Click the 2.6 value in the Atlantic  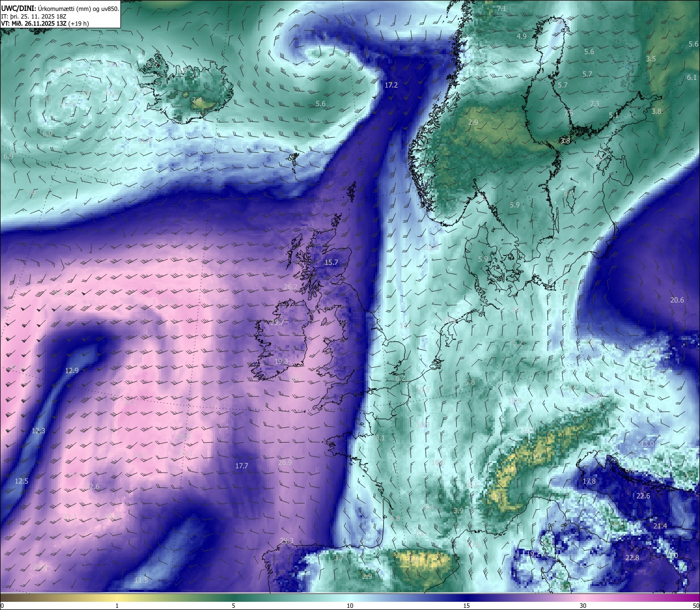click(x=95, y=486)
